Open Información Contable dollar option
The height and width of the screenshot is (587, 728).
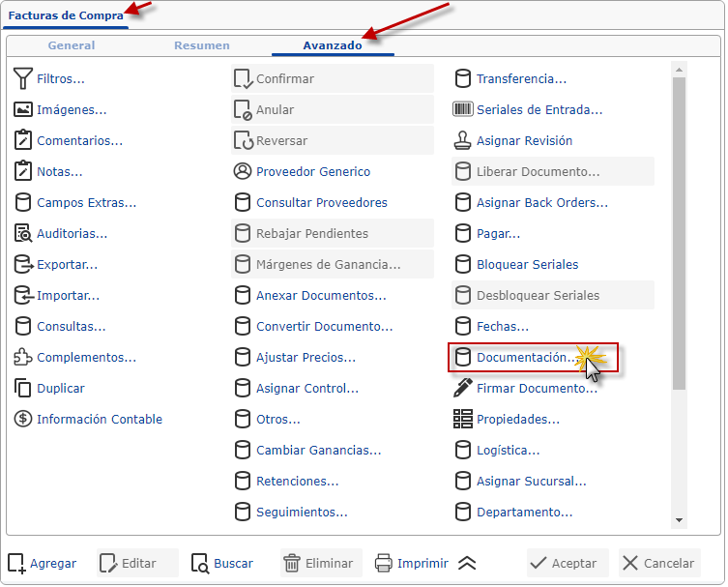pos(88,419)
